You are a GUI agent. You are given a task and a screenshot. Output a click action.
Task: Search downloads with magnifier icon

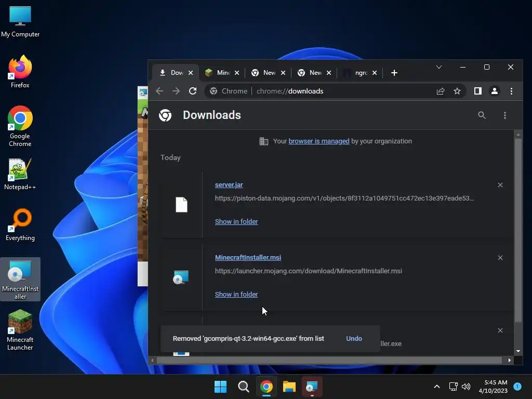pos(482,115)
